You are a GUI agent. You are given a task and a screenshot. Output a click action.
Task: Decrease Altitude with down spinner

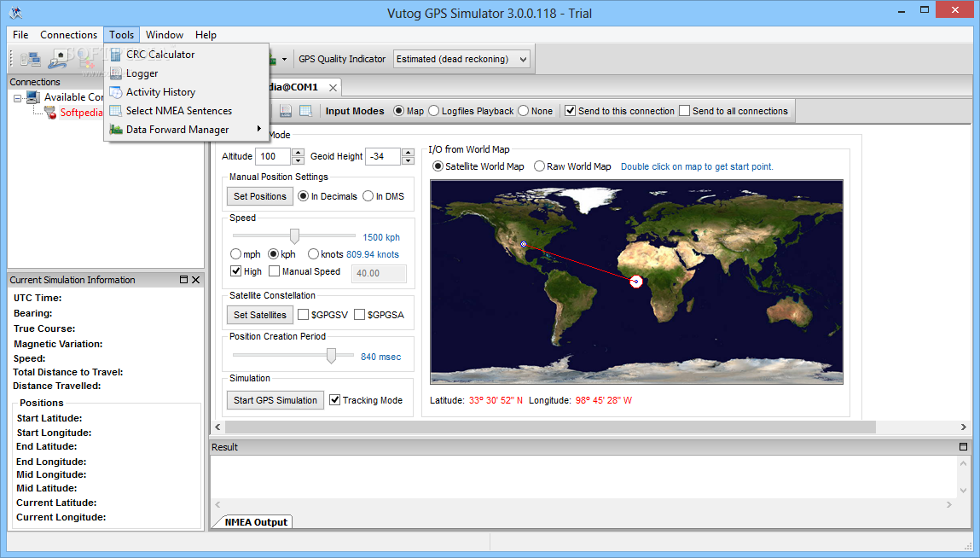pyautogui.click(x=299, y=160)
